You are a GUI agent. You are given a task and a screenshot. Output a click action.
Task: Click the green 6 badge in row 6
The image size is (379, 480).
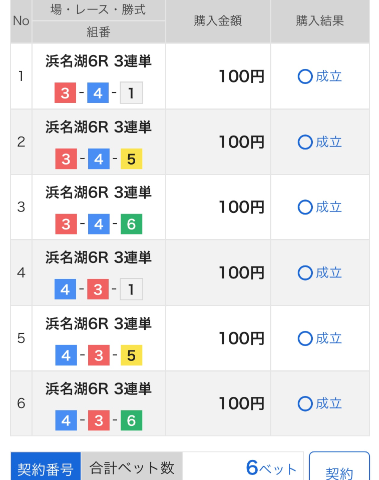pyautogui.click(x=131, y=420)
